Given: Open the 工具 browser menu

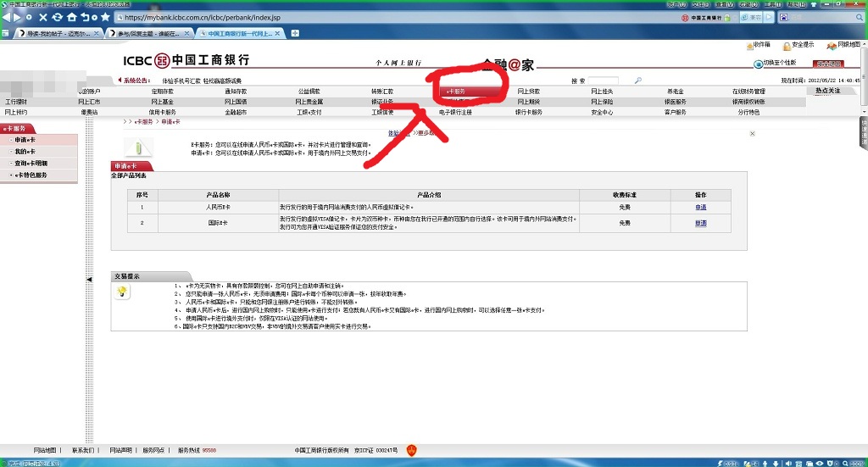Looking at the screenshot, I should pos(772,4).
